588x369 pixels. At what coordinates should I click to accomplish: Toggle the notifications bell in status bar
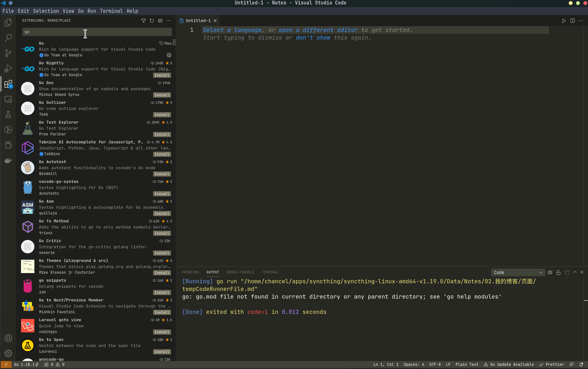pyautogui.click(x=581, y=365)
